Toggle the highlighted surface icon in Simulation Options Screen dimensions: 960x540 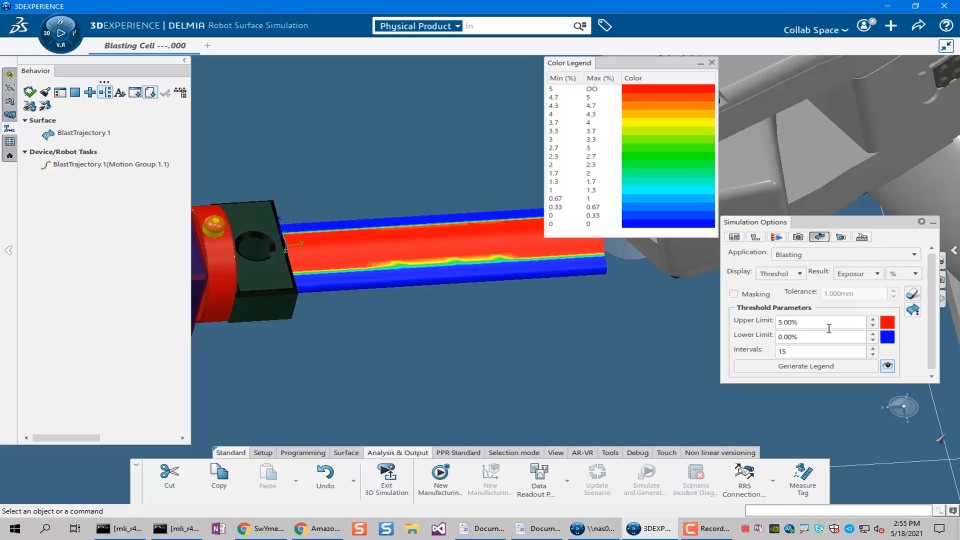pos(819,237)
